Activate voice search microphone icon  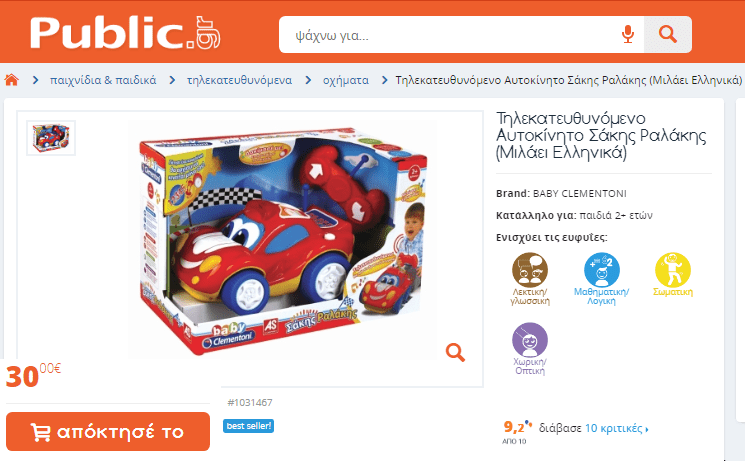pos(628,35)
